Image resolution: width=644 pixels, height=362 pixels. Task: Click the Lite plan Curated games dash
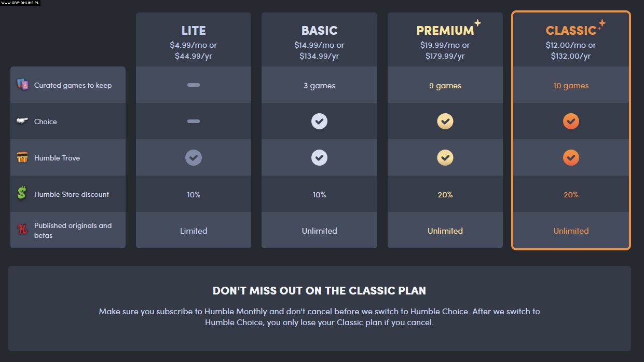194,85
